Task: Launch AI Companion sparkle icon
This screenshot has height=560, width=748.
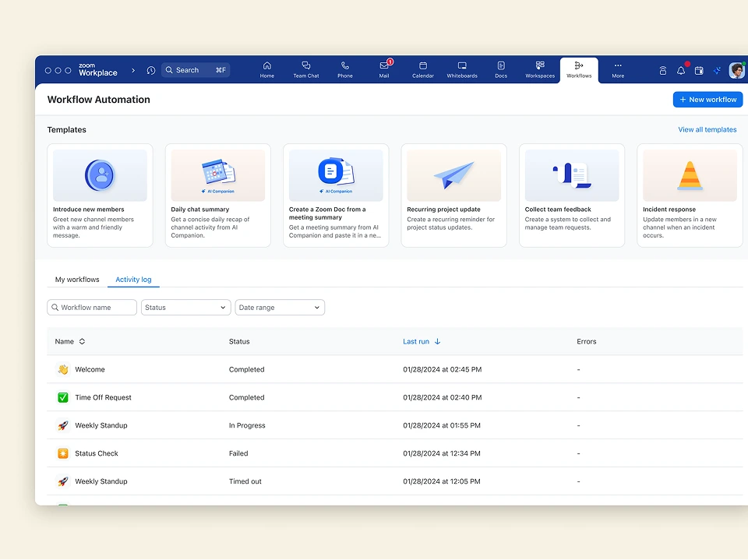Action: (x=717, y=70)
